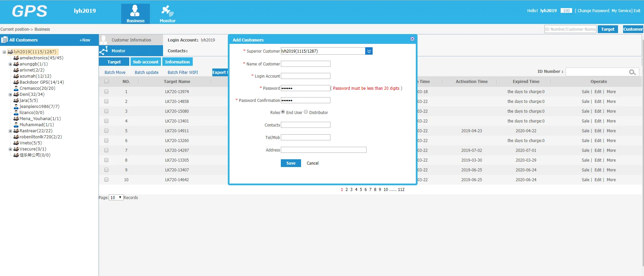Click the Export button
Image resolution: width=644 pixels, height=276 pixels.
220,72
